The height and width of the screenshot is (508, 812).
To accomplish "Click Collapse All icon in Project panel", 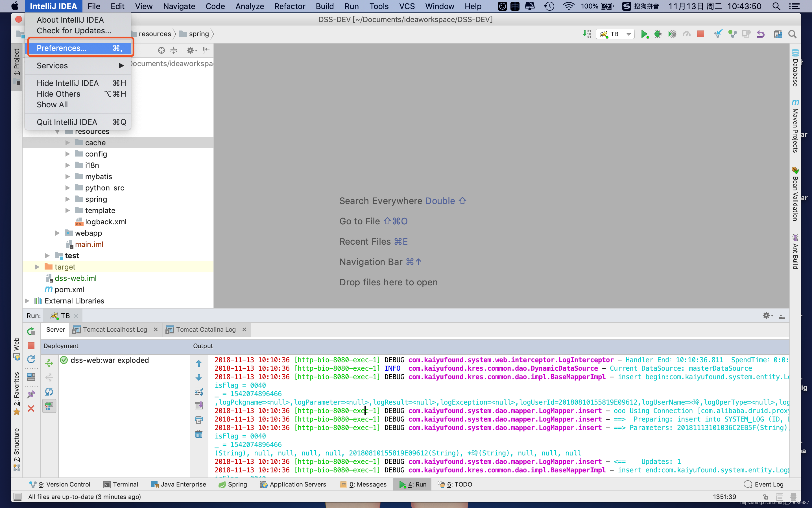I will (174, 50).
